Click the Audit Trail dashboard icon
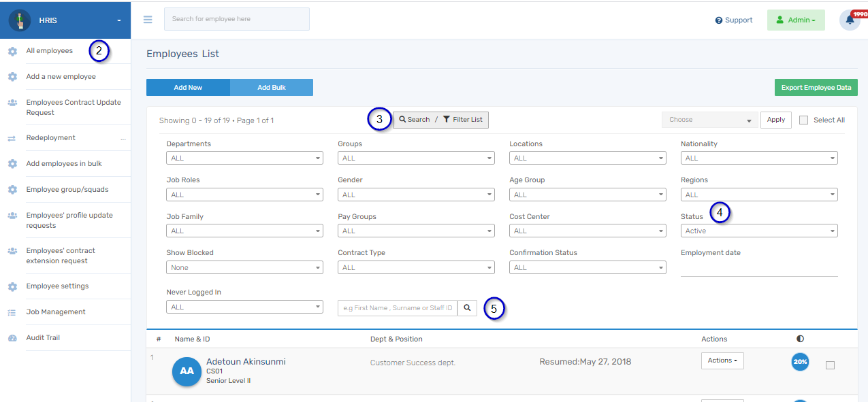 (x=12, y=338)
